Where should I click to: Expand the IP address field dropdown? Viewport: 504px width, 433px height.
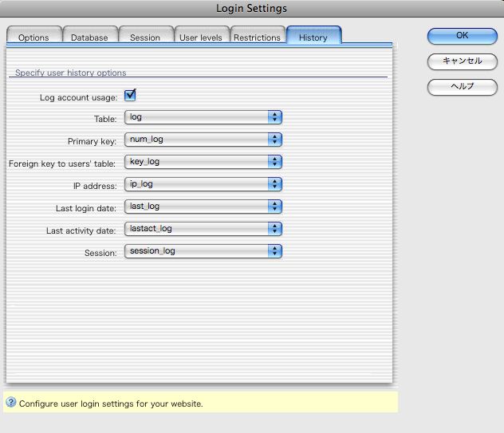(x=203, y=184)
